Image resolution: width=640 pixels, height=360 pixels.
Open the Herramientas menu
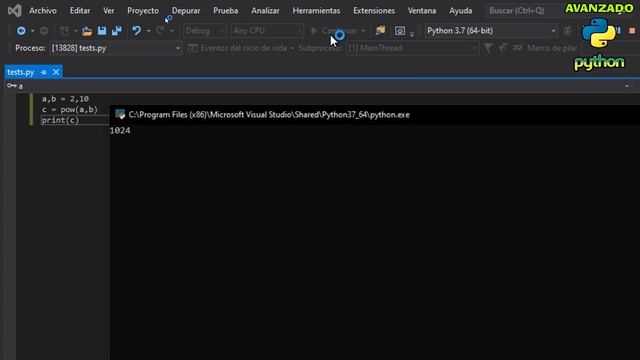tap(316, 11)
